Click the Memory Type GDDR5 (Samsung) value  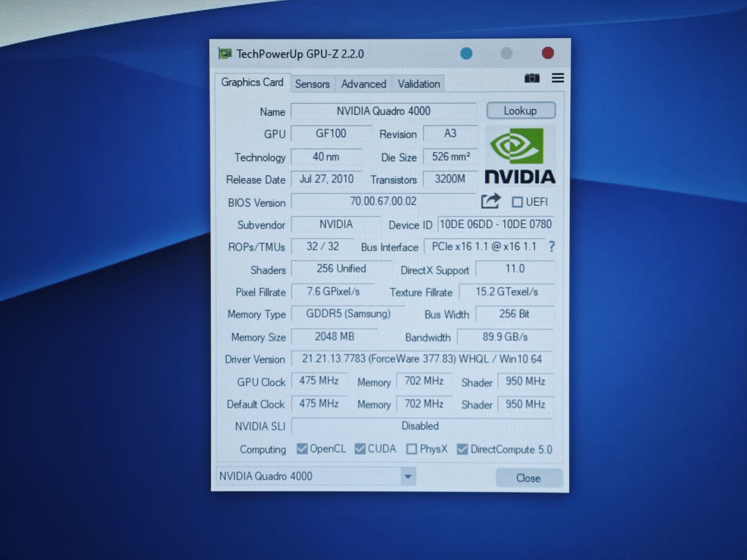pos(348,314)
